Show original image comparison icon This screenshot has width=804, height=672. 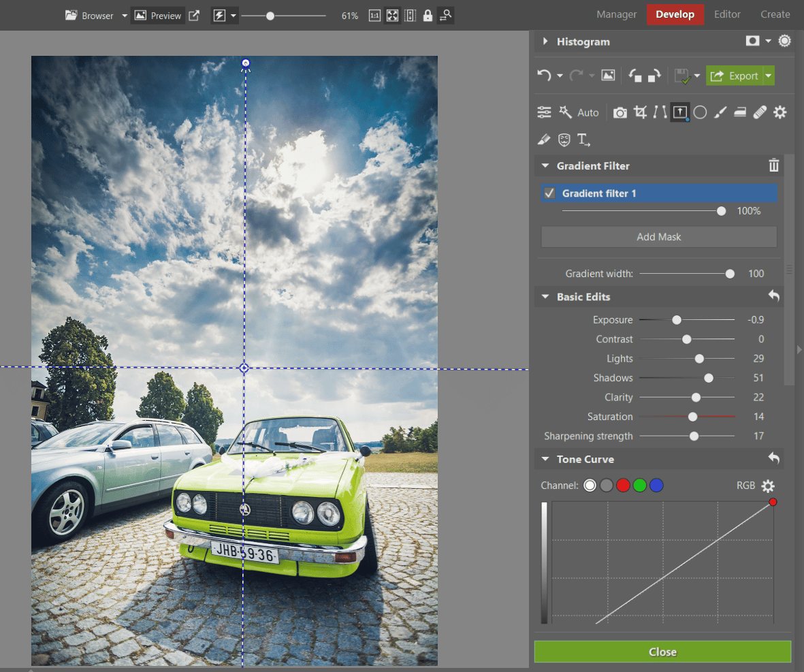click(x=608, y=76)
